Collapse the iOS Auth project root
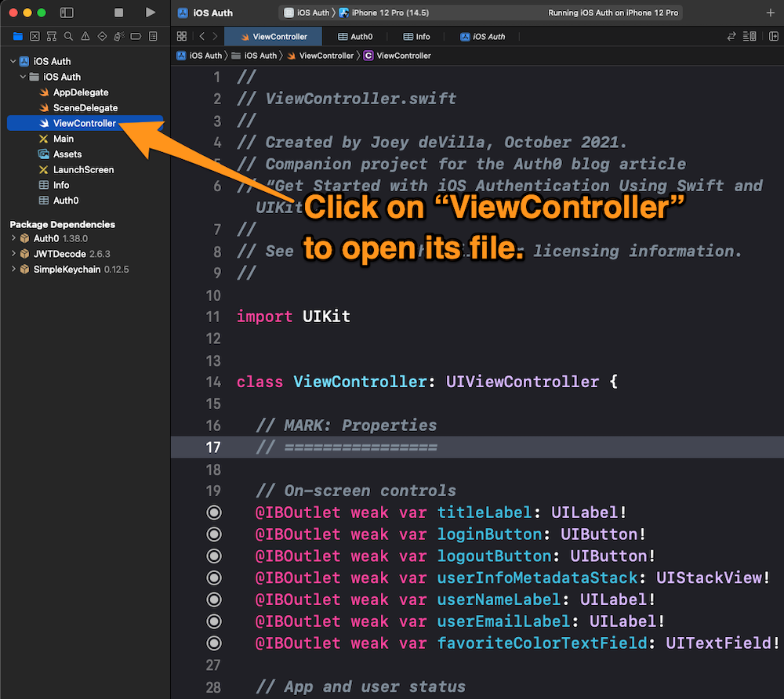This screenshot has width=784, height=699. [x=13, y=61]
